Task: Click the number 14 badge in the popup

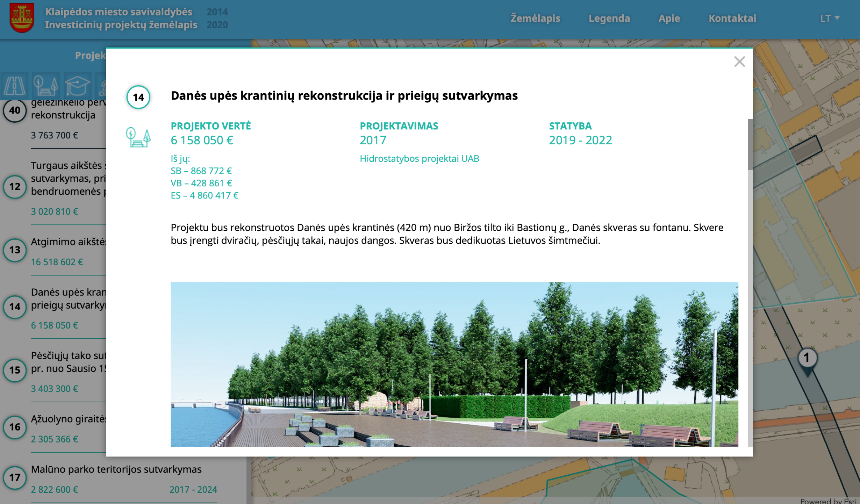Action: click(x=138, y=97)
